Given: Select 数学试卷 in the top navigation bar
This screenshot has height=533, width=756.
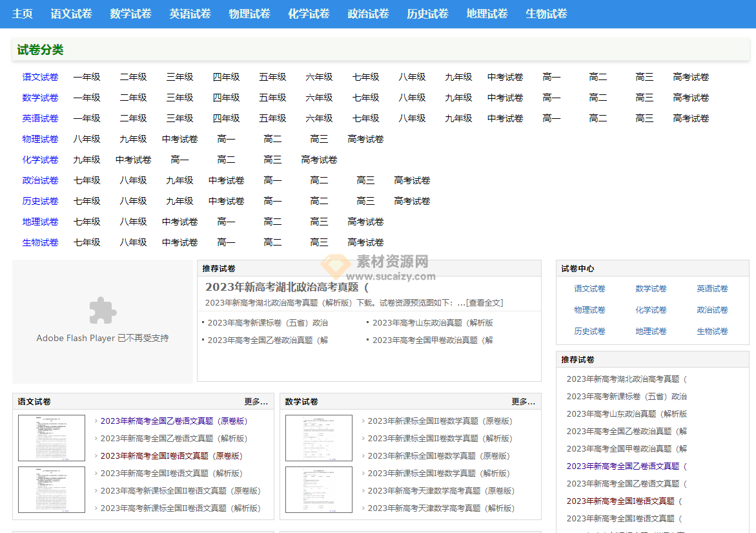Looking at the screenshot, I should click(130, 13).
